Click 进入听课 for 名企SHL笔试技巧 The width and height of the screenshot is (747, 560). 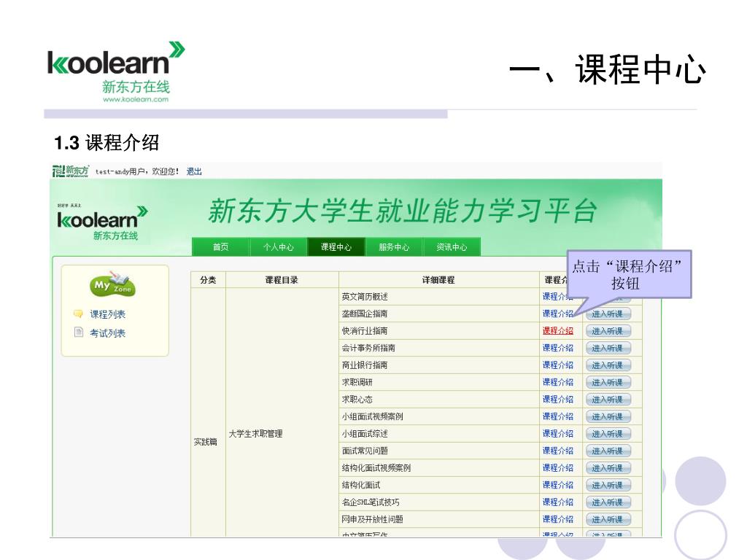coord(608,502)
